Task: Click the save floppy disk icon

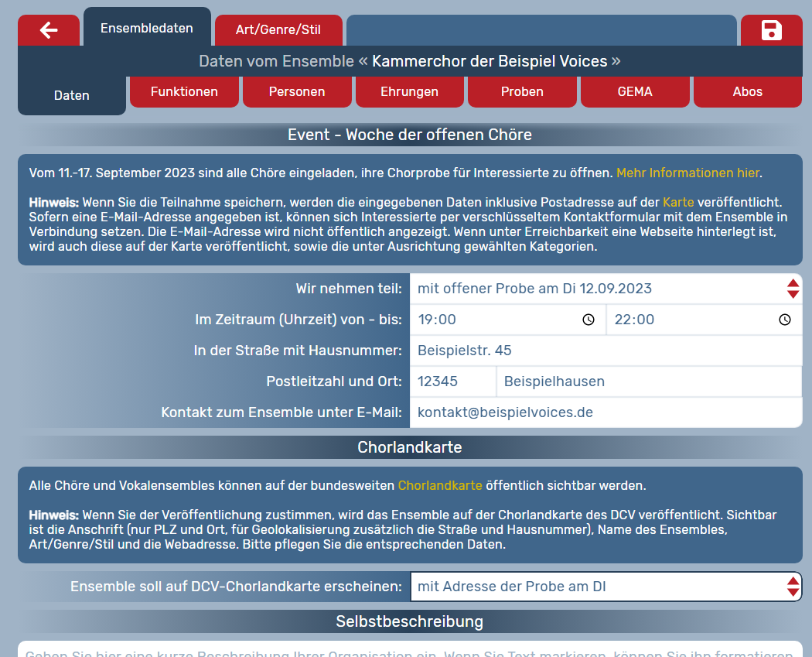Action: coord(771,30)
